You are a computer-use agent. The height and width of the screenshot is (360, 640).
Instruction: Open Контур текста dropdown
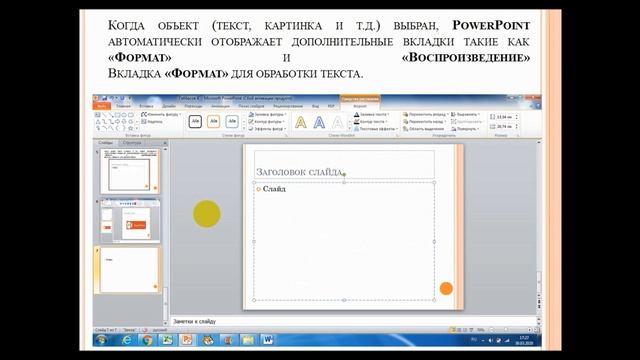(x=371, y=122)
